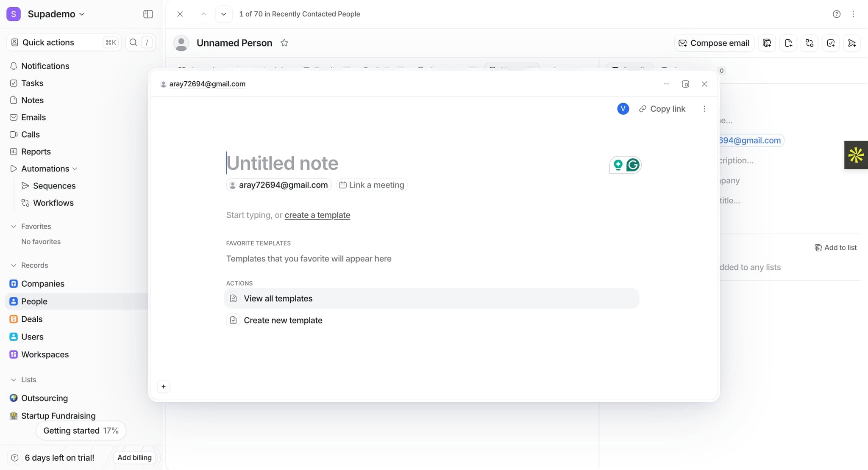Open Quick actions in the sidebar
This screenshot has height=470, width=868.
click(47, 42)
